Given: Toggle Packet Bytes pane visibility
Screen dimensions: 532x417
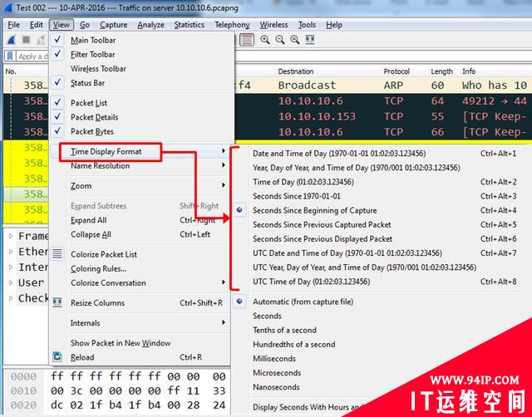Looking at the screenshot, I should click(91, 131).
